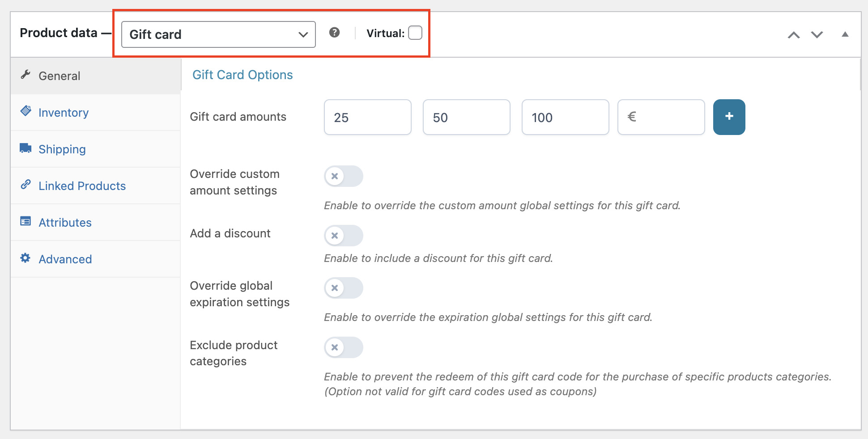Click the Shipping truck icon

click(26, 148)
